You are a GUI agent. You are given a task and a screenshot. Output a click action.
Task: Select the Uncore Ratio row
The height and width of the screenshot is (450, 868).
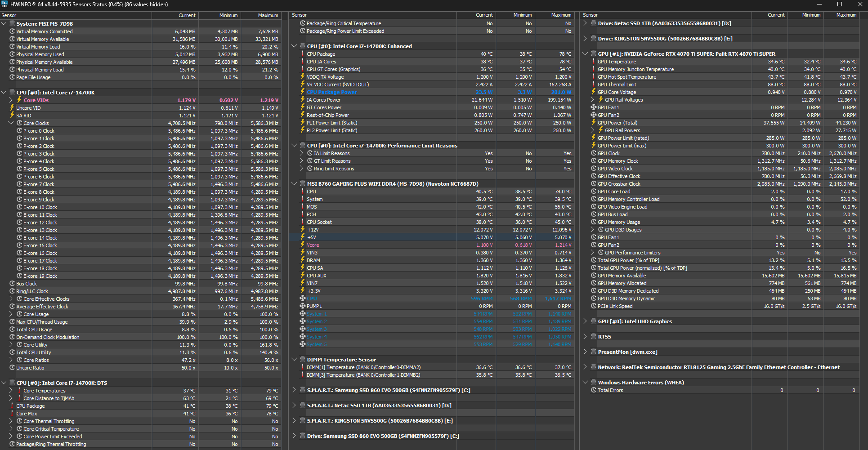pos(140,368)
